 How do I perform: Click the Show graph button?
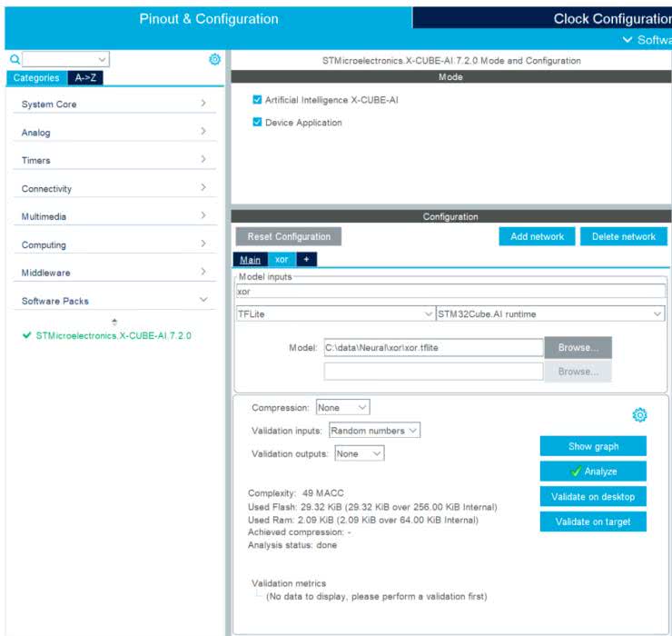click(593, 446)
